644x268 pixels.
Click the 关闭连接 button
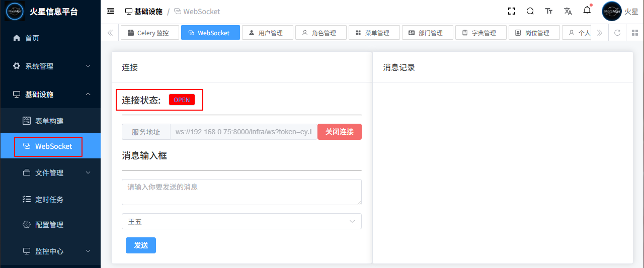coord(339,132)
